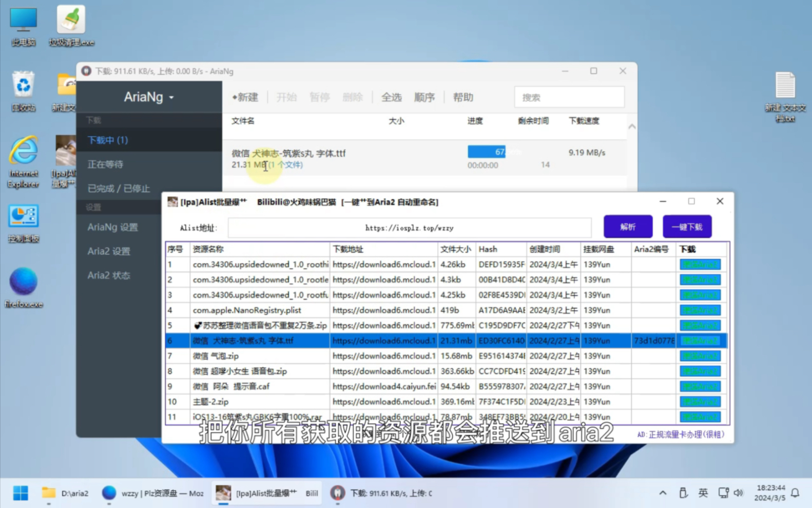The image size is (812, 508).
Task: Click Aria2 push button for com.apple.NanoRegistry.plist row
Action: tap(700, 310)
